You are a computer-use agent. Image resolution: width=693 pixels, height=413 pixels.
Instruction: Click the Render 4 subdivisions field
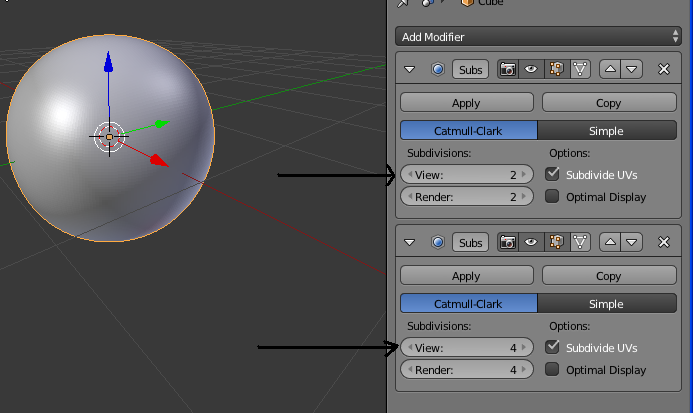(x=467, y=370)
